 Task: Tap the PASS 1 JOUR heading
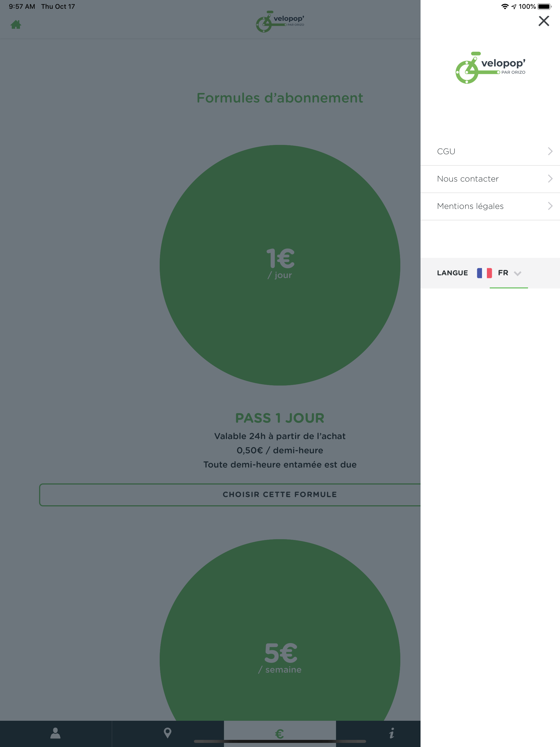280,418
